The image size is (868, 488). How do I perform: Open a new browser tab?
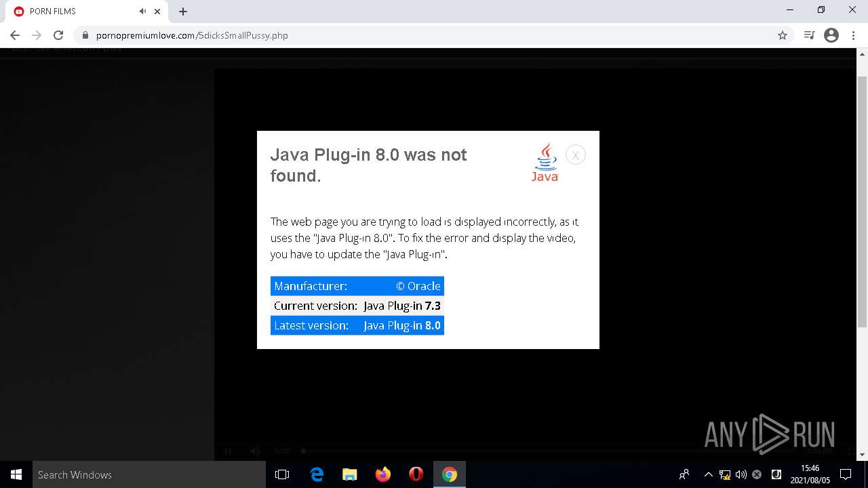(x=183, y=12)
